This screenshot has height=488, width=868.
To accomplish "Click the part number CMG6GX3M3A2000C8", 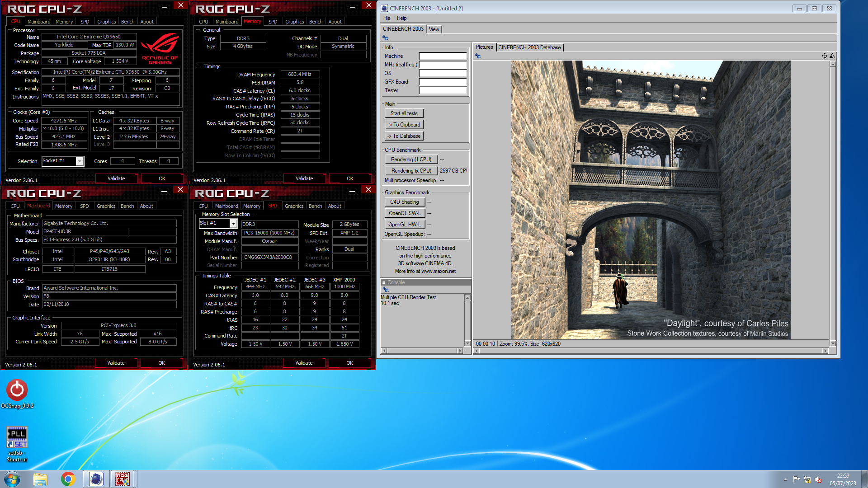I will (x=270, y=257).
